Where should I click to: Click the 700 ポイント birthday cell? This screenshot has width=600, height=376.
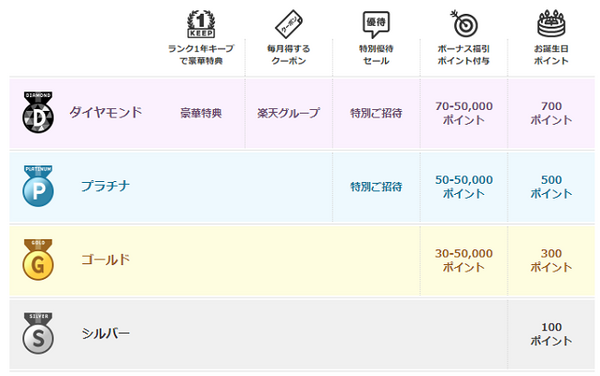point(551,113)
